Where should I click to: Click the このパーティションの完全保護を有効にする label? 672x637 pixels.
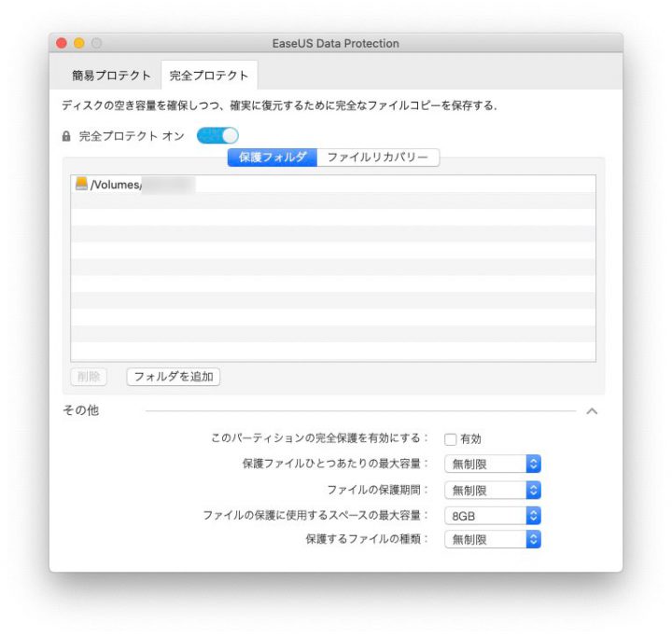tap(320, 438)
